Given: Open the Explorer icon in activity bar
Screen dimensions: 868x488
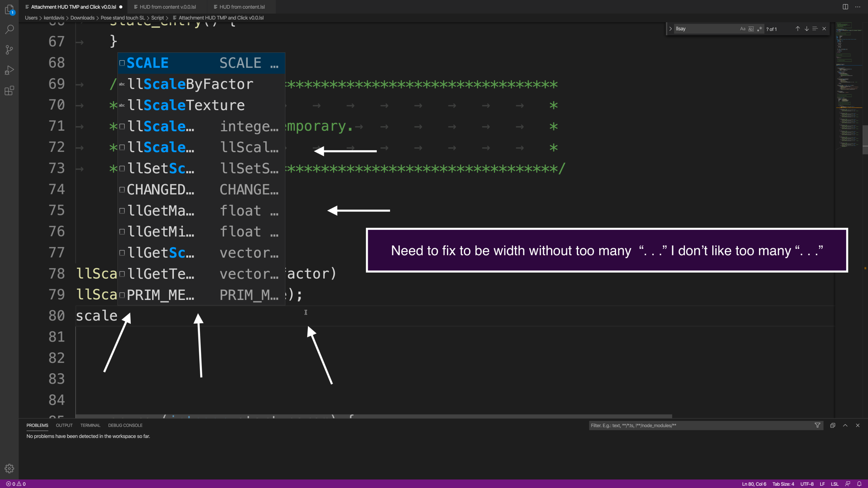Looking at the screenshot, I should point(9,10).
